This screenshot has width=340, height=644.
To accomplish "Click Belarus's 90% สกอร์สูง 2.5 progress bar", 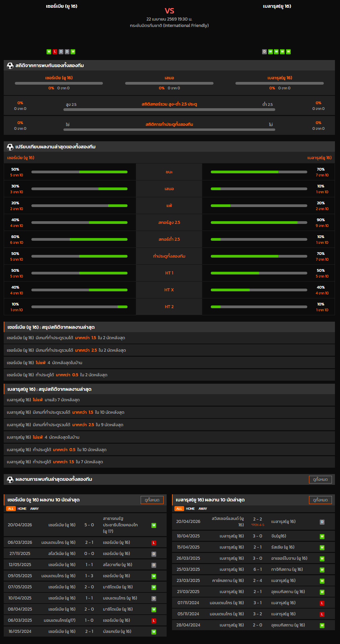I will coord(259,223).
